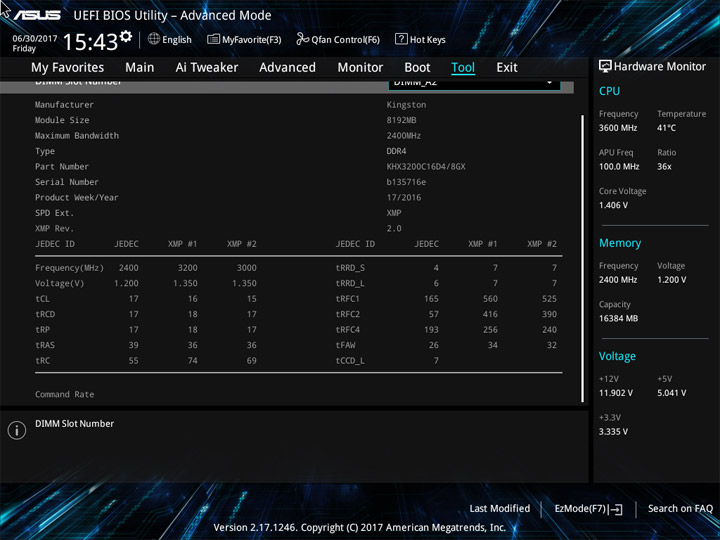Click the 15:43 clock time
Viewport: 720px width, 540px height.
[x=90, y=42]
